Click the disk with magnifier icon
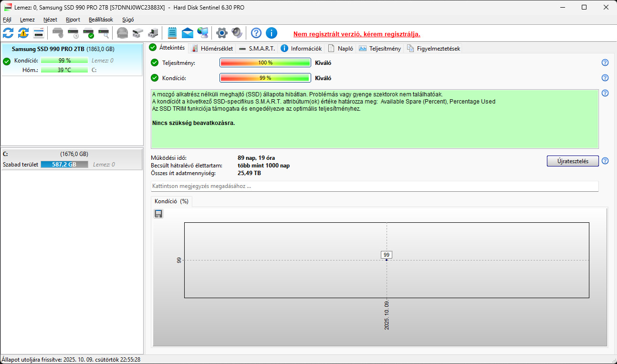This screenshot has width=617, height=364. tap(104, 33)
